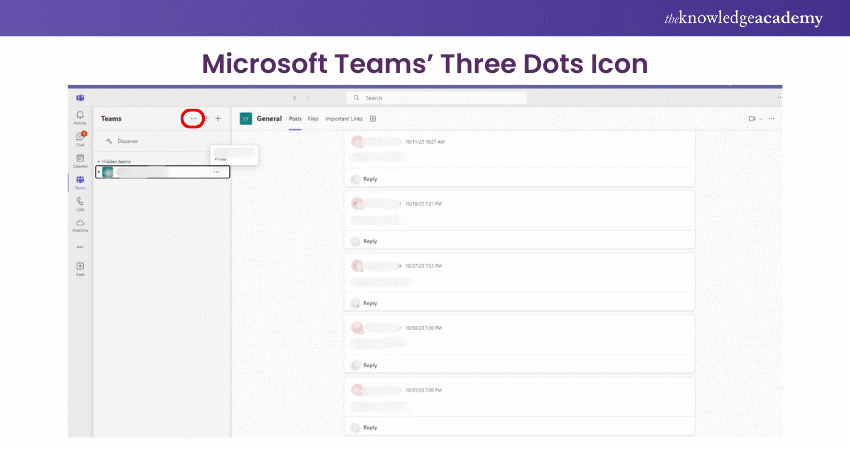Expand the hidden team's channel list
This screenshot has width=850, height=450.
tap(99, 172)
